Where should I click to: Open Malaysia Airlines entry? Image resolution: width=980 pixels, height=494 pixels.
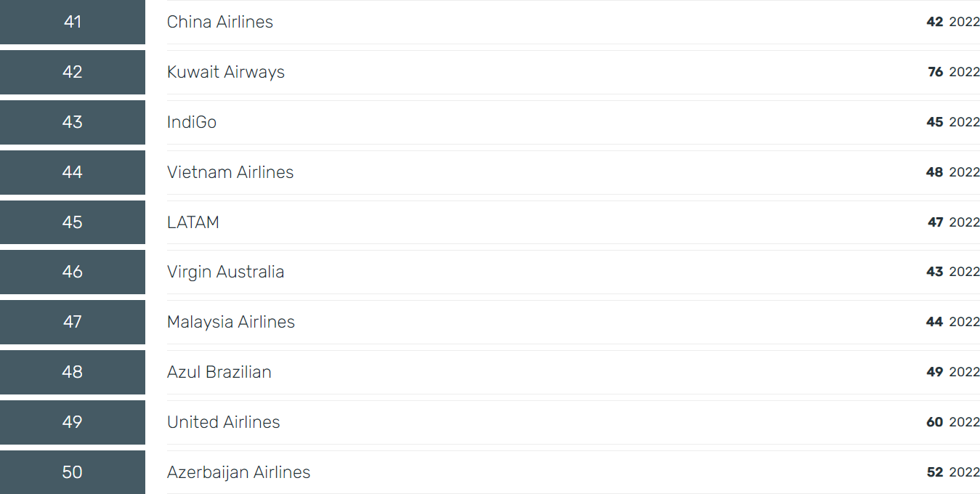coord(231,322)
